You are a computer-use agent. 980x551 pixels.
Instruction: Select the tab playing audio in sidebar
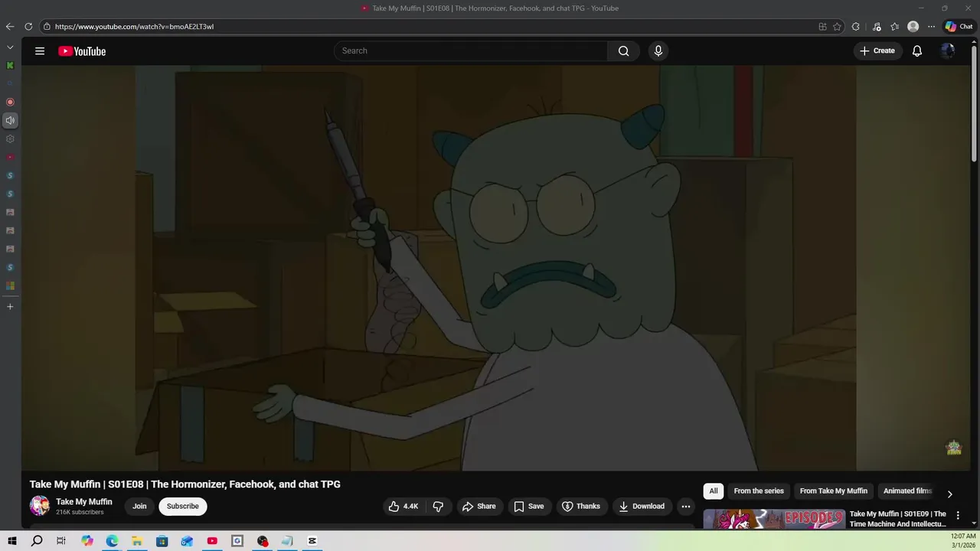pyautogui.click(x=10, y=120)
